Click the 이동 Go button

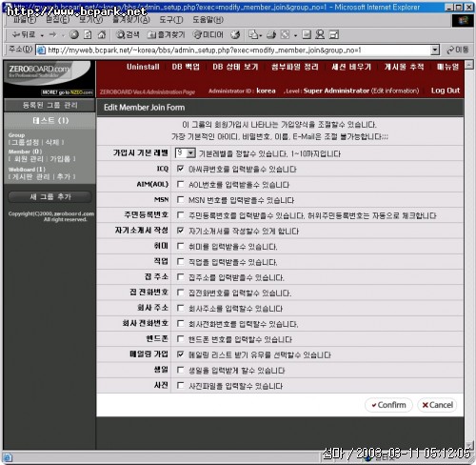click(x=457, y=50)
